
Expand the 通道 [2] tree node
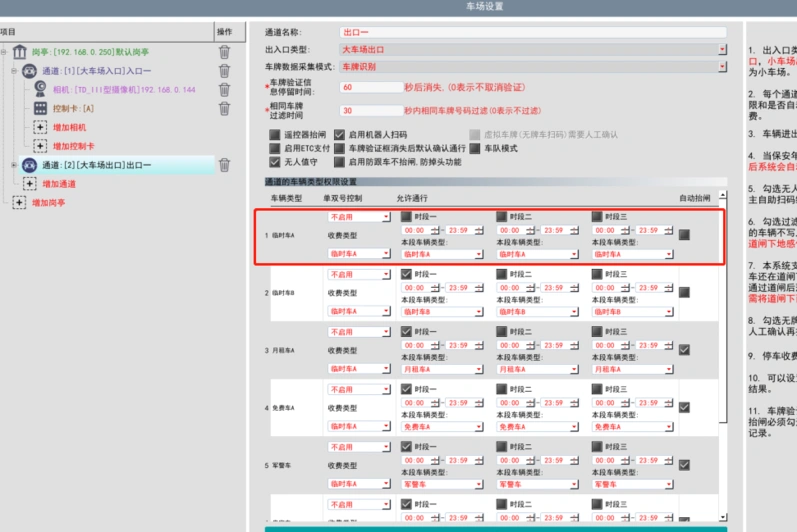[14, 165]
